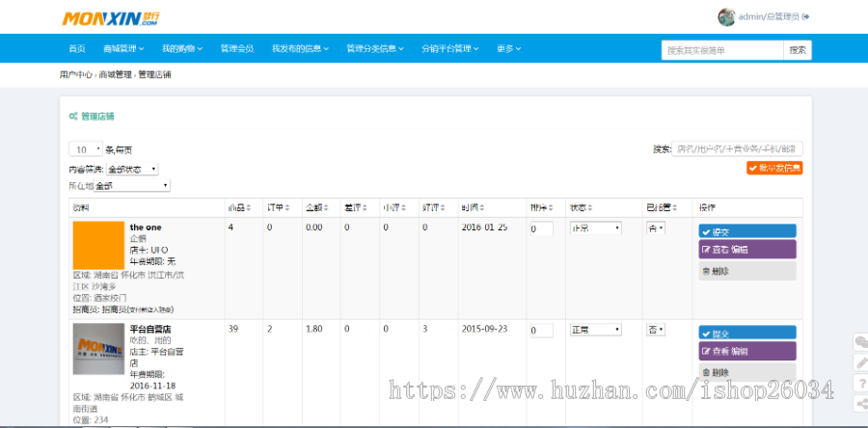Click the date 2015-09-23 cell

[x=483, y=329]
